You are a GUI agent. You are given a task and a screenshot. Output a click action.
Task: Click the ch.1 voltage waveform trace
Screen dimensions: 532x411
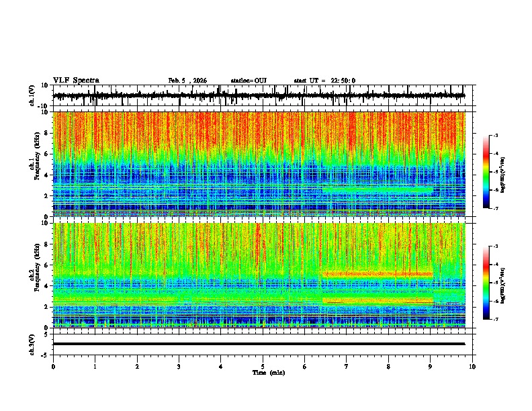(259, 95)
